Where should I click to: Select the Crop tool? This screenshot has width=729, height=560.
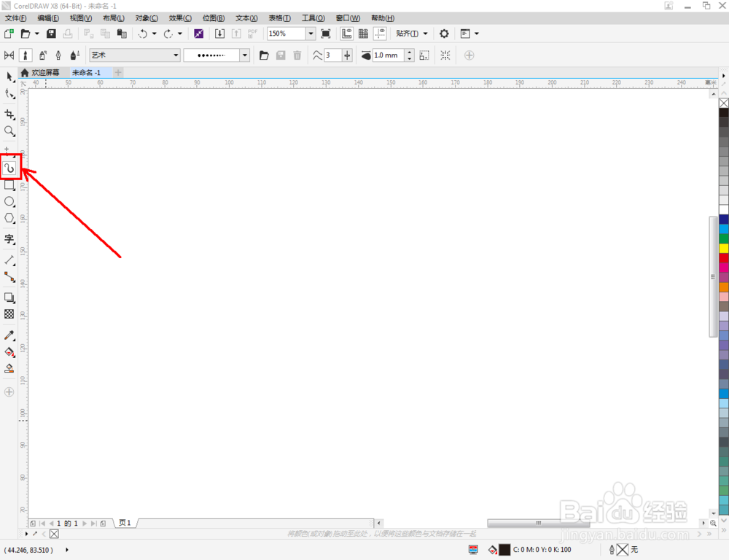click(x=9, y=114)
